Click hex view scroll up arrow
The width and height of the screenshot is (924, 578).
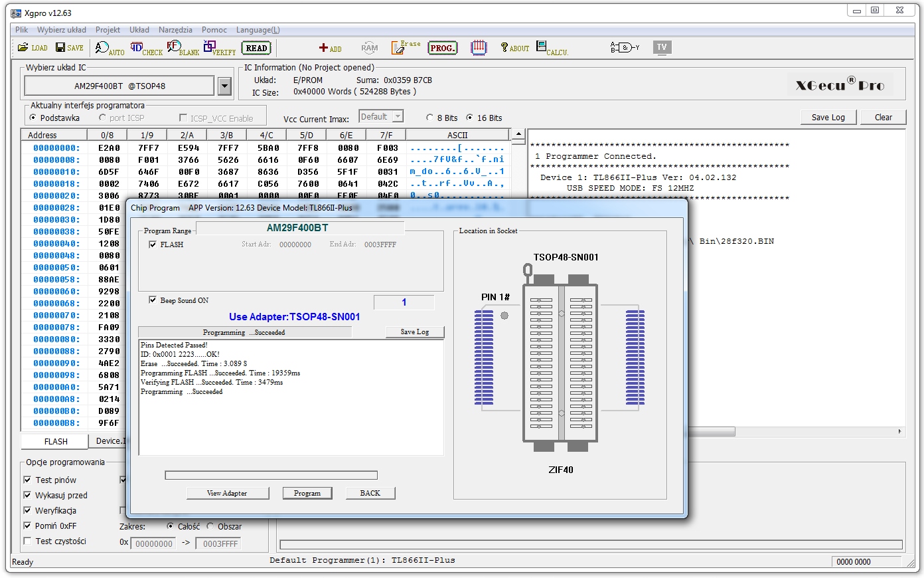pyautogui.click(x=519, y=135)
